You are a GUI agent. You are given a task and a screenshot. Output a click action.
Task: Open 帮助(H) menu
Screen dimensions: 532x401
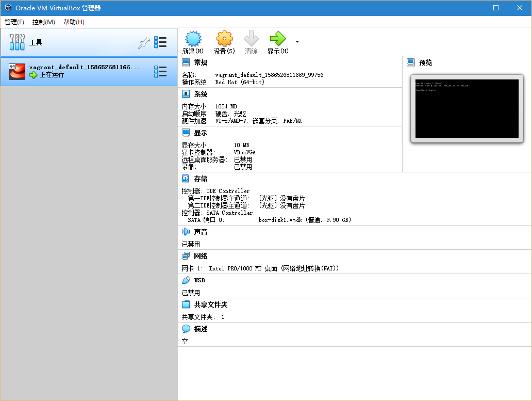(74, 22)
